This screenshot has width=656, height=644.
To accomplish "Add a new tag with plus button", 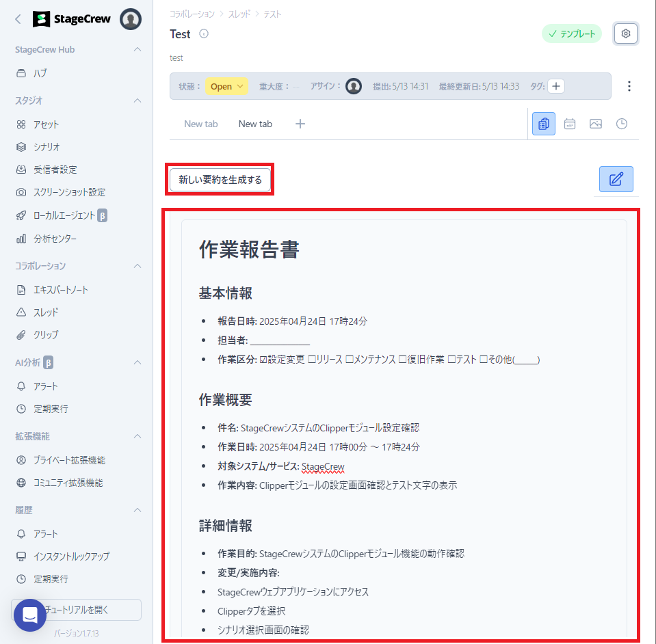I will pyautogui.click(x=556, y=86).
